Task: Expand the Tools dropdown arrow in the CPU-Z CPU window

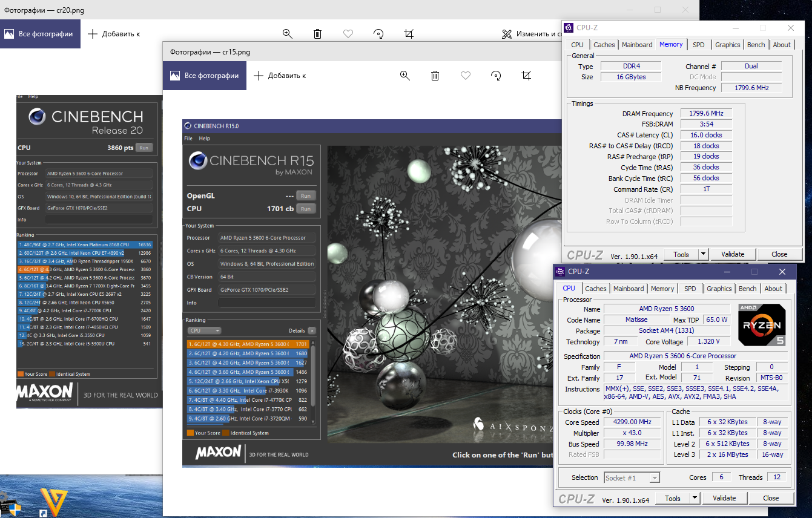Action: (695, 499)
